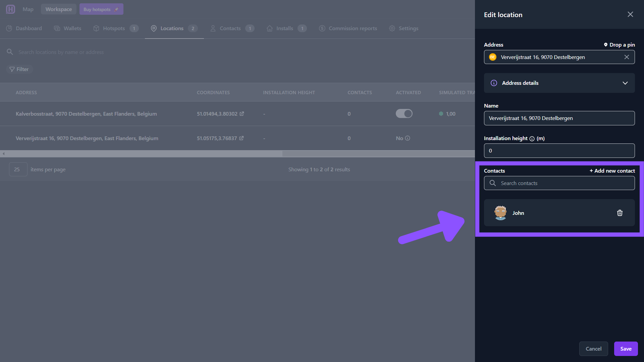The height and width of the screenshot is (362, 644).
Task: Clear the Address field with X
Action: (627, 57)
